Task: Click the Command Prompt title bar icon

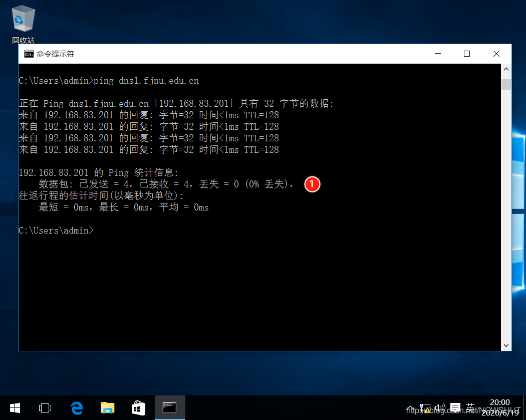Action: click(x=29, y=54)
